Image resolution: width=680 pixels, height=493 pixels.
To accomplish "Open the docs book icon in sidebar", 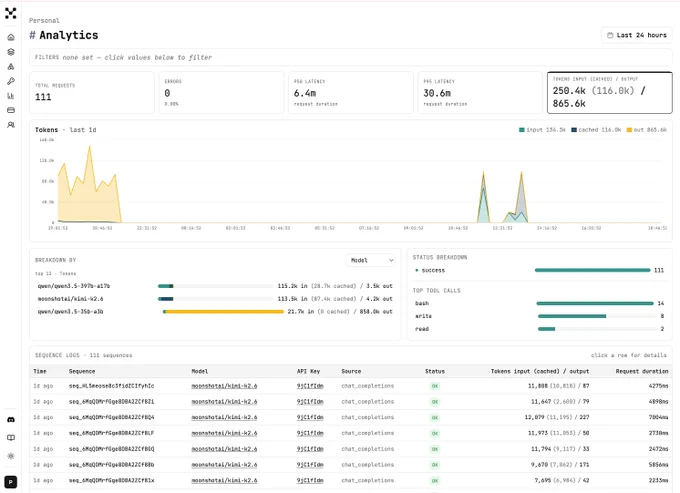I will [11, 437].
